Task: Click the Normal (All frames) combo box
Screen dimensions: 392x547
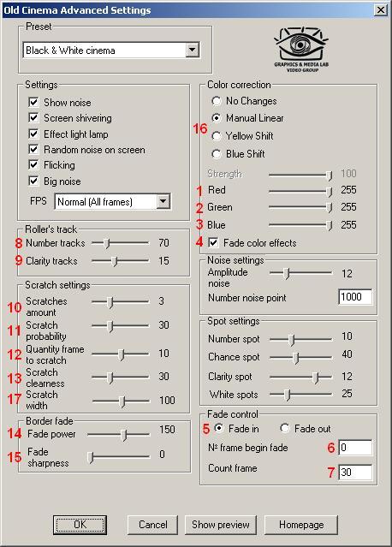Action: coord(112,201)
